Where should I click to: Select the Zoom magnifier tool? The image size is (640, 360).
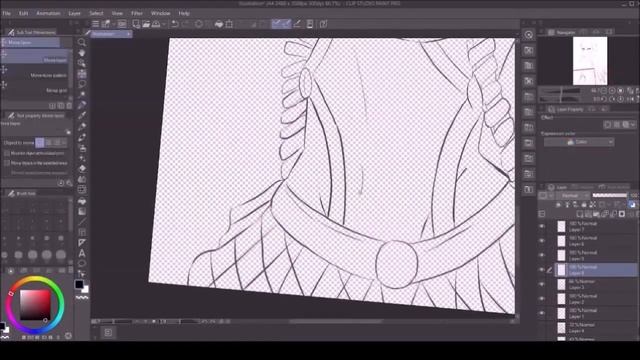pyautogui.click(x=82, y=42)
